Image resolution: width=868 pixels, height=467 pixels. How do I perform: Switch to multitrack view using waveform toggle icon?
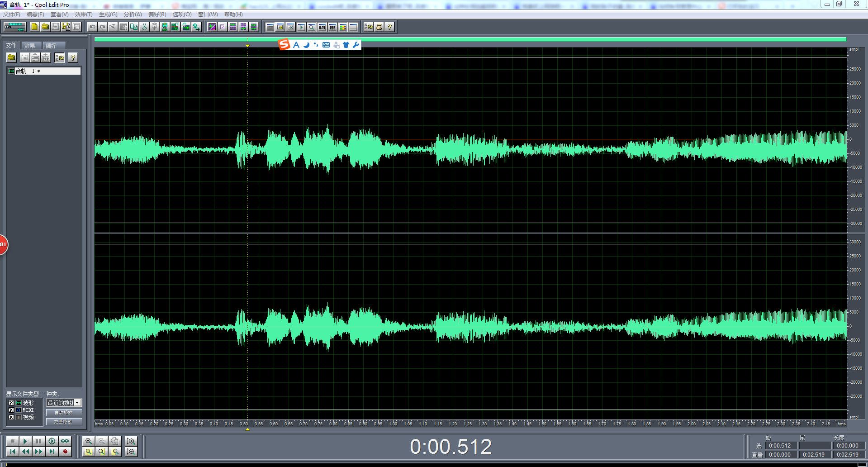click(x=14, y=27)
